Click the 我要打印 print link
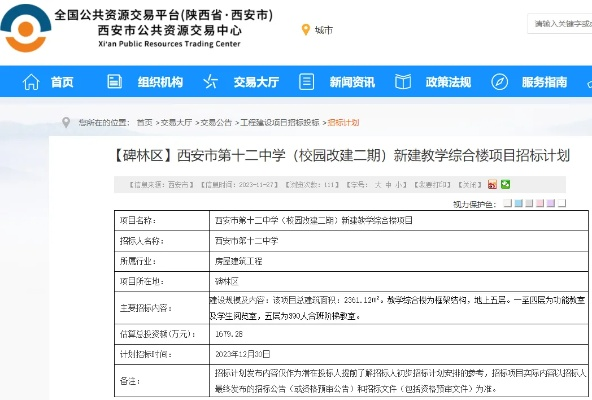 coord(432,185)
